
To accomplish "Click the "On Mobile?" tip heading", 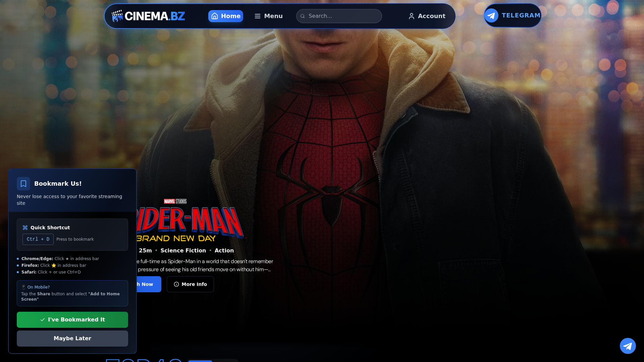I will pos(36,287).
